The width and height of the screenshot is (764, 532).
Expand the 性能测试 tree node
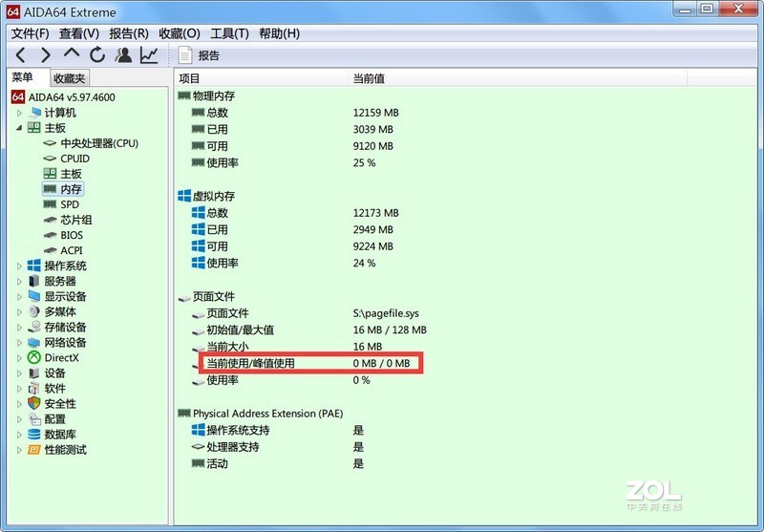coord(19,450)
